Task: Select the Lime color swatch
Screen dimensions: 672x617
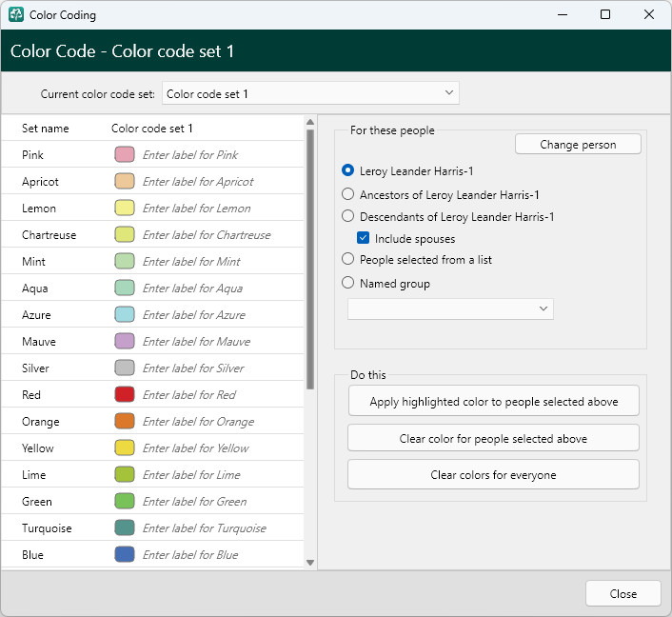Action: tap(125, 474)
